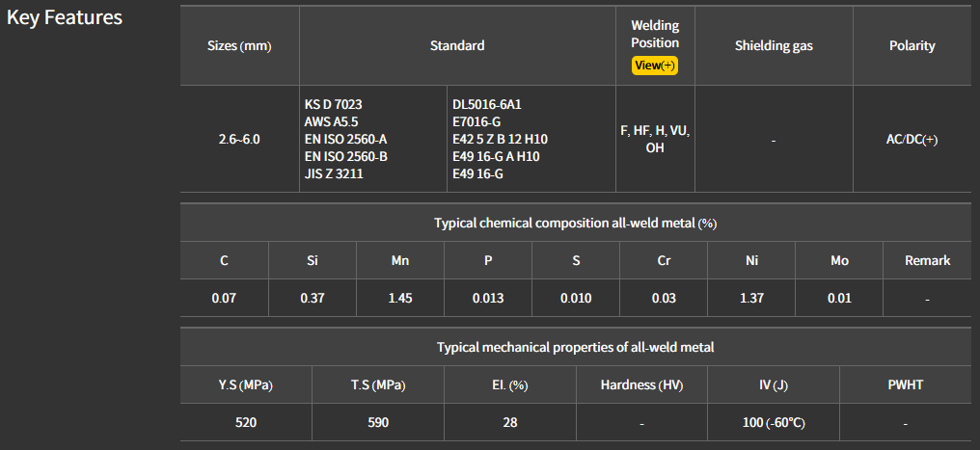Select the Sizes (mm) column header

(x=239, y=46)
